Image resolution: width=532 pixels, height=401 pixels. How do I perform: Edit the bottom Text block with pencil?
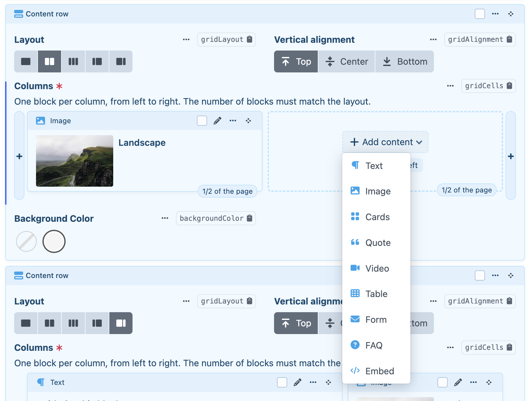click(298, 382)
